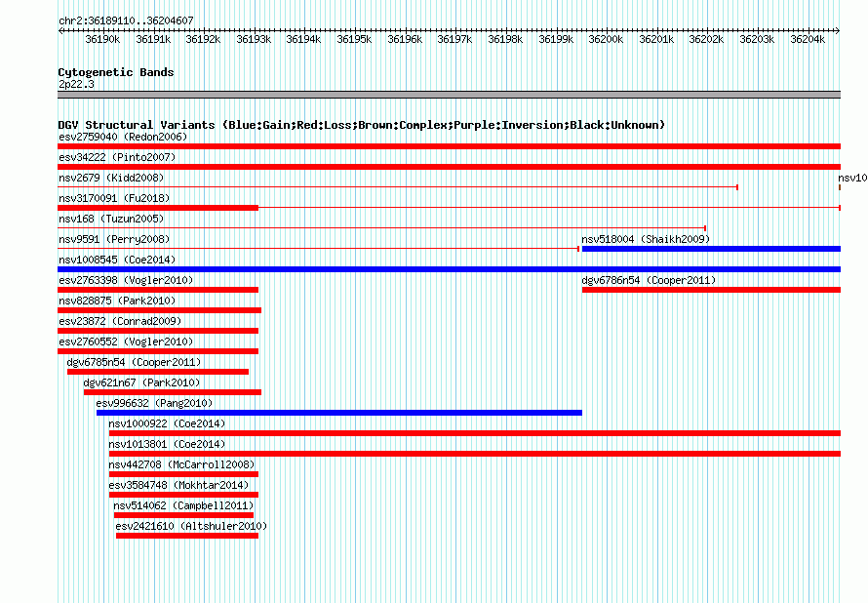868x603 pixels.
Task: Click the 36202k ruler tick label
Action: click(706, 39)
